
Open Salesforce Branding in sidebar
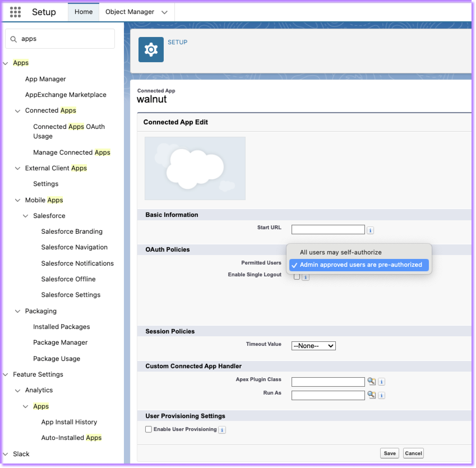(x=72, y=231)
